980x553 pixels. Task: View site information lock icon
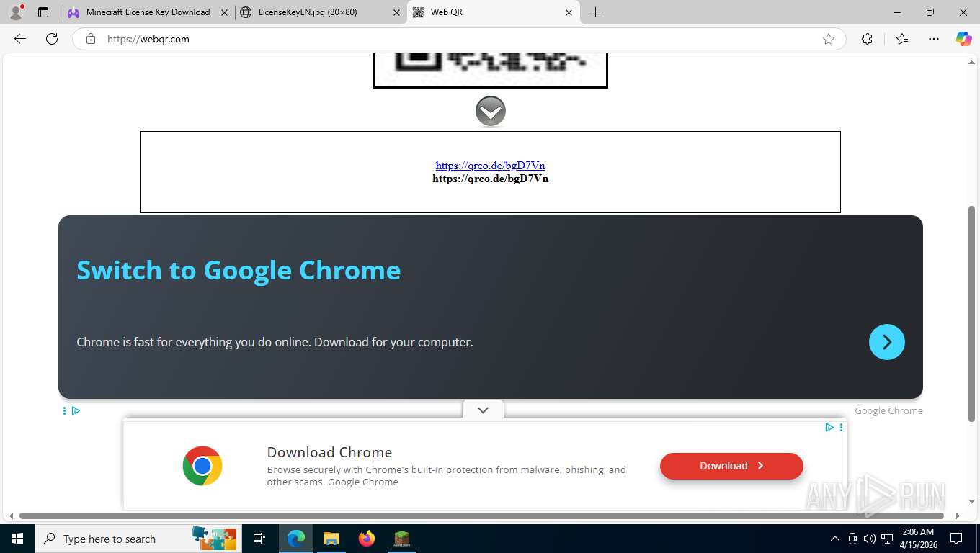(x=90, y=39)
